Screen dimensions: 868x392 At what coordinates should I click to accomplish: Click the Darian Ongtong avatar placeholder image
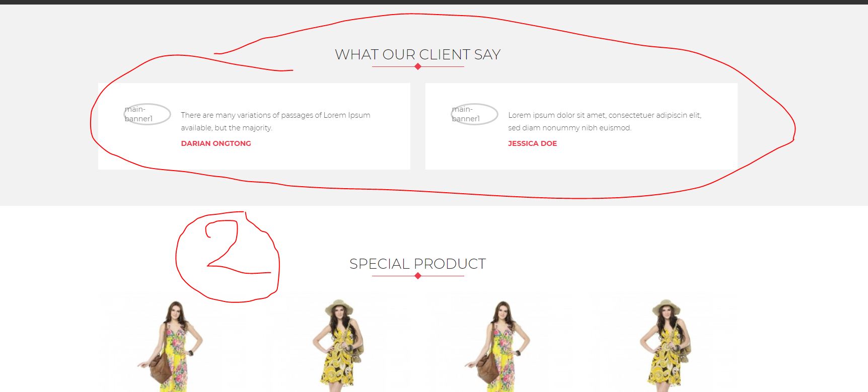147,114
